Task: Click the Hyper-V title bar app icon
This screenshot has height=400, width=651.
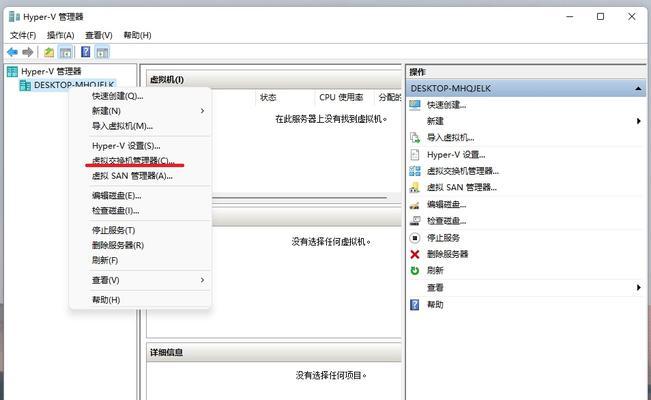Action: (x=14, y=17)
